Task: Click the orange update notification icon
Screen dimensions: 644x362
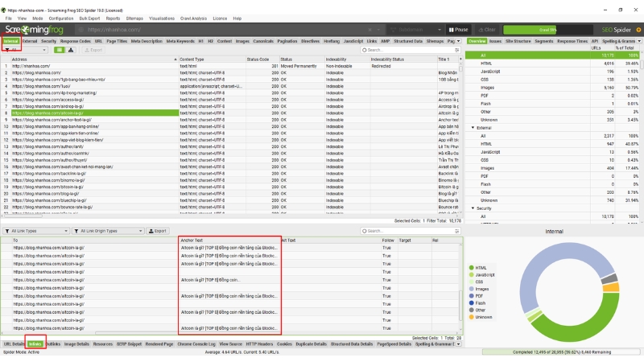Action: pyautogui.click(x=638, y=30)
